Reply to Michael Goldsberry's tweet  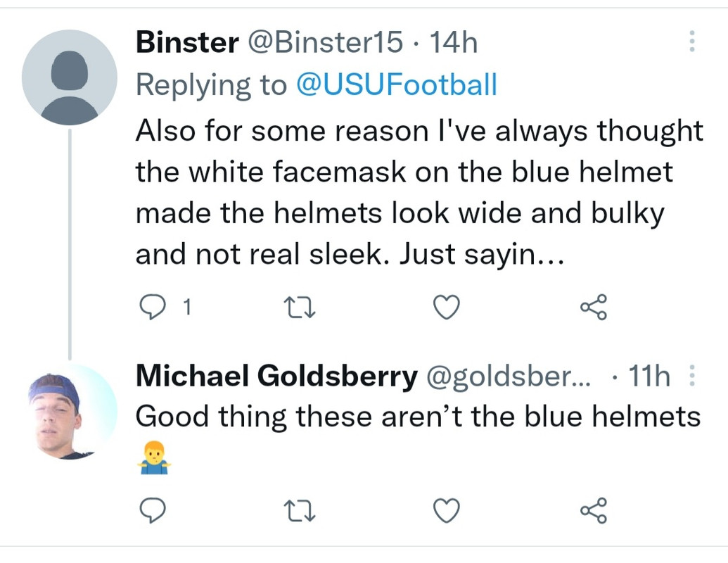(153, 510)
